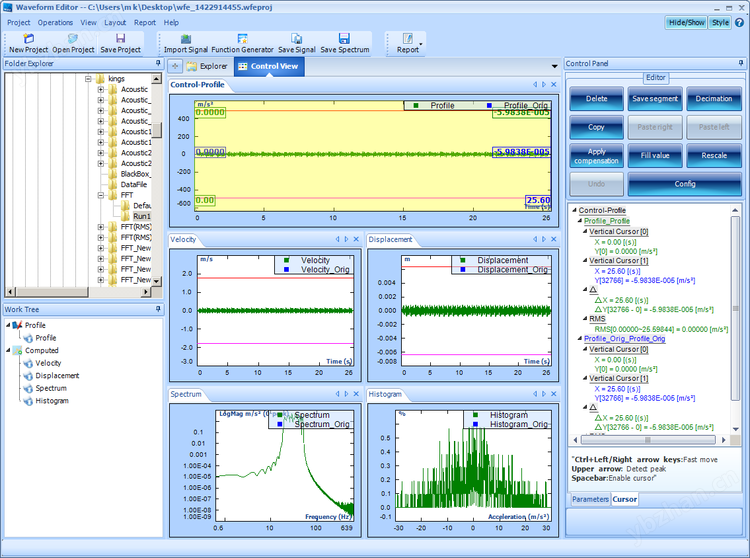Open the Layout menu
This screenshot has height=558, width=750.
pyautogui.click(x=115, y=22)
